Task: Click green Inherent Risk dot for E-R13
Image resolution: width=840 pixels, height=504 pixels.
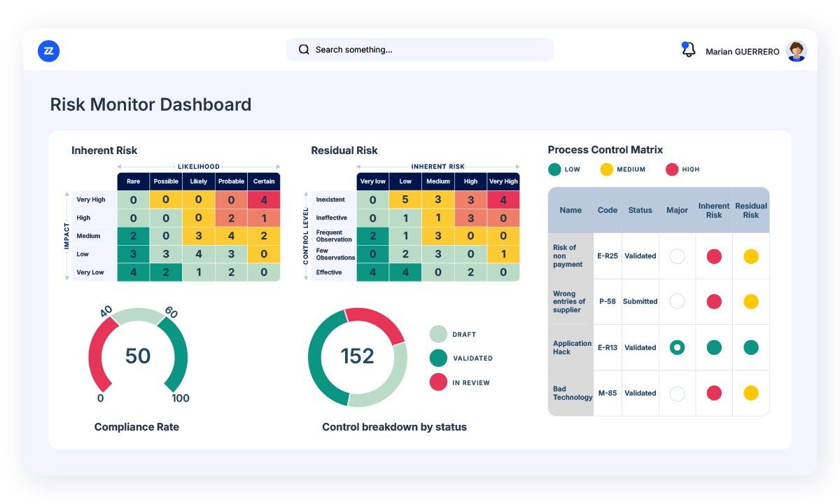Action: coord(714,347)
